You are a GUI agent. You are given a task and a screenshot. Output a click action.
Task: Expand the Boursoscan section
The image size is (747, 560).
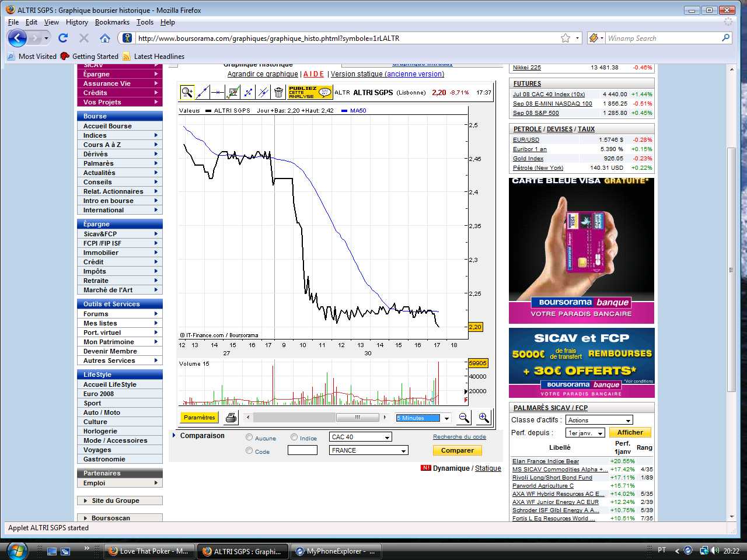[120, 517]
